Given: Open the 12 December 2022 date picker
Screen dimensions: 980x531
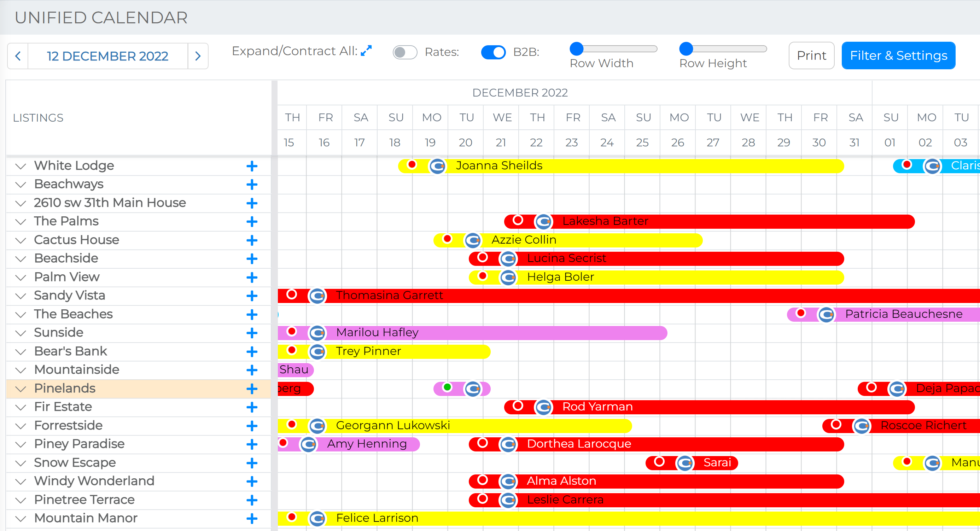Looking at the screenshot, I should [x=108, y=56].
